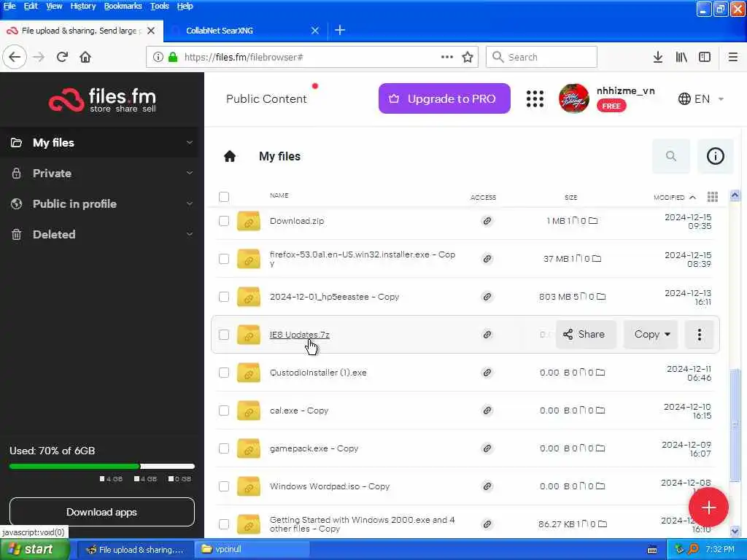Open the Copy dropdown for IE8 Updates.7z
Image resolution: width=747 pixels, height=560 pixels.
pos(651,334)
